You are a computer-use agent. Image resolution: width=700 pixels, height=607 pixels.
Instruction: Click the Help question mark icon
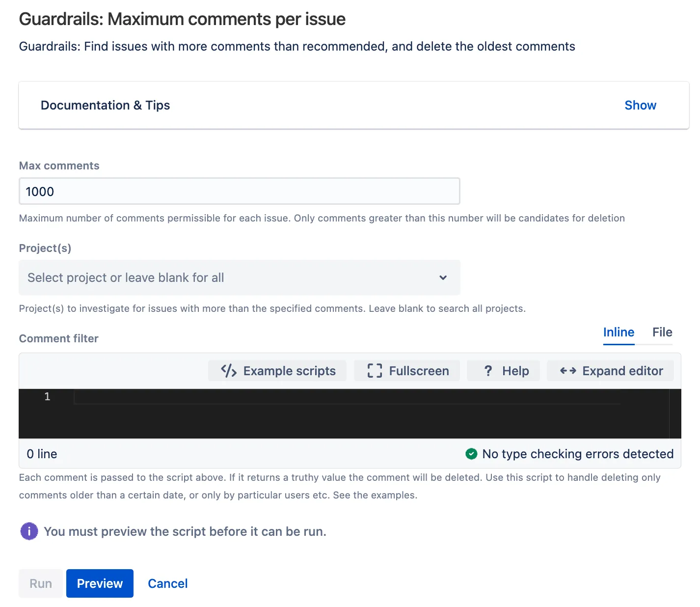[488, 371]
